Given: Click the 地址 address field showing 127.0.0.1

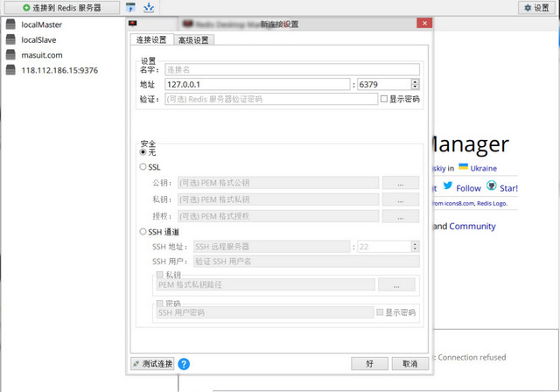Looking at the screenshot, I should 257,84.
